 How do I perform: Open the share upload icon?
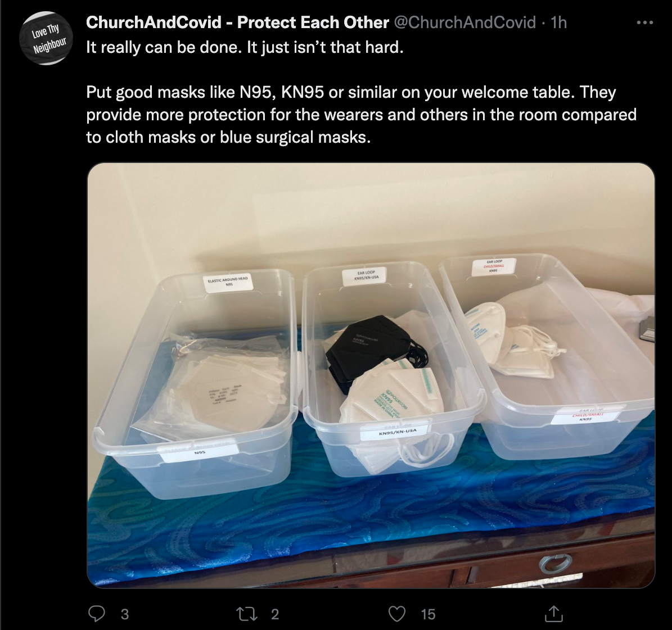[x=553, y=614]
